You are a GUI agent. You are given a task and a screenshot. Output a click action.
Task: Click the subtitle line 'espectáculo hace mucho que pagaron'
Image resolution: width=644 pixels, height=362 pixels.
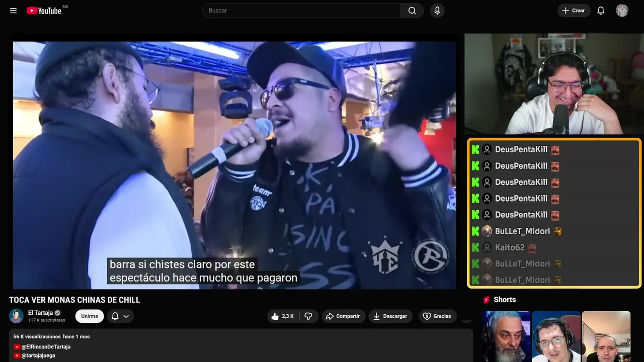(203, 278)
